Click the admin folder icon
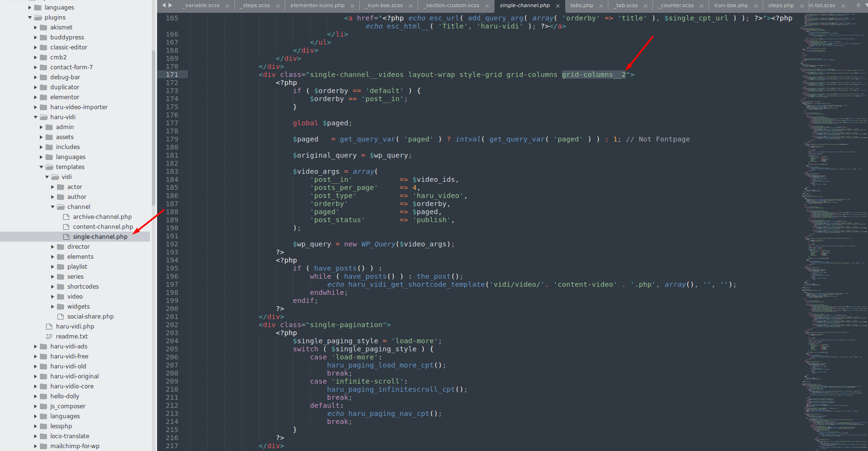The image size is (868, 451). [x=49, y=127]
